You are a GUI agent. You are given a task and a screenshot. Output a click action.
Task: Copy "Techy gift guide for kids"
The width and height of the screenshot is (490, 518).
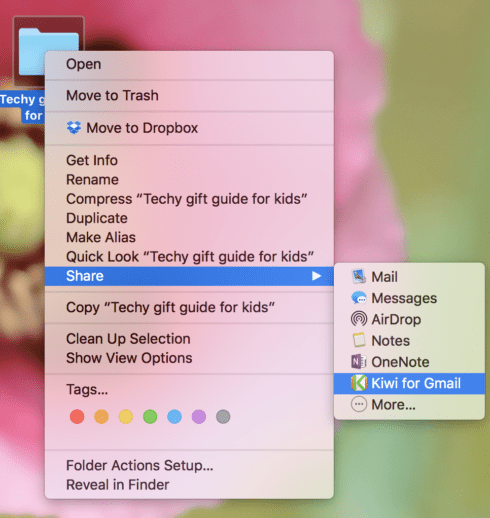tap(189, 307)
